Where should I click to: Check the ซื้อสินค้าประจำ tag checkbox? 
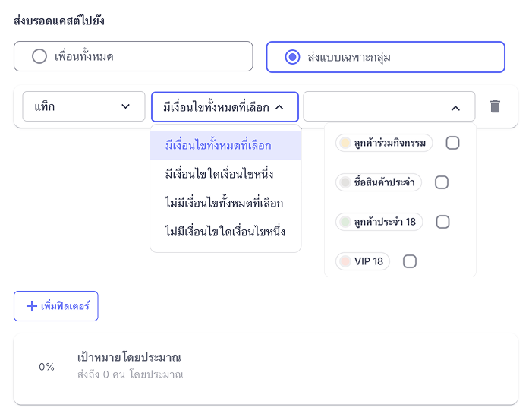point(442,182)
